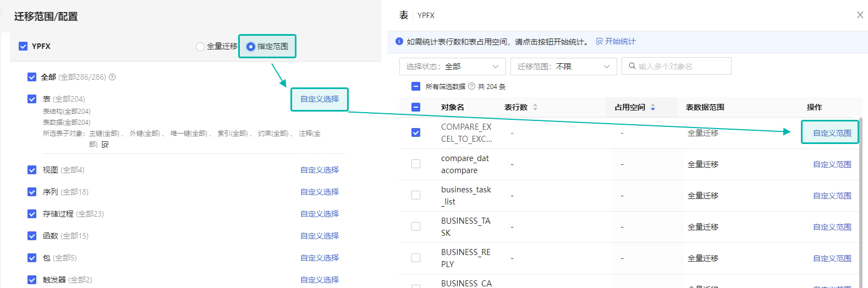Click the 表数据范围 column header
The width and height of the screenshot is (868, 288).
705,107
